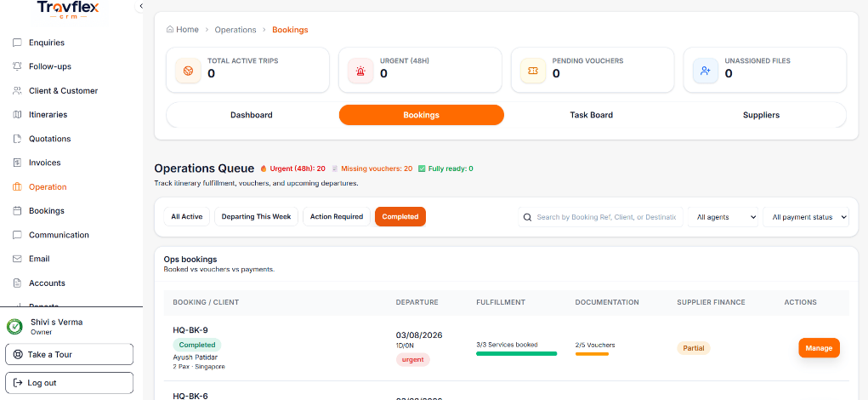Click the green verified user avatar
Image resolution: width=868 pixels, height=400 pixels.
pos(14,327)
